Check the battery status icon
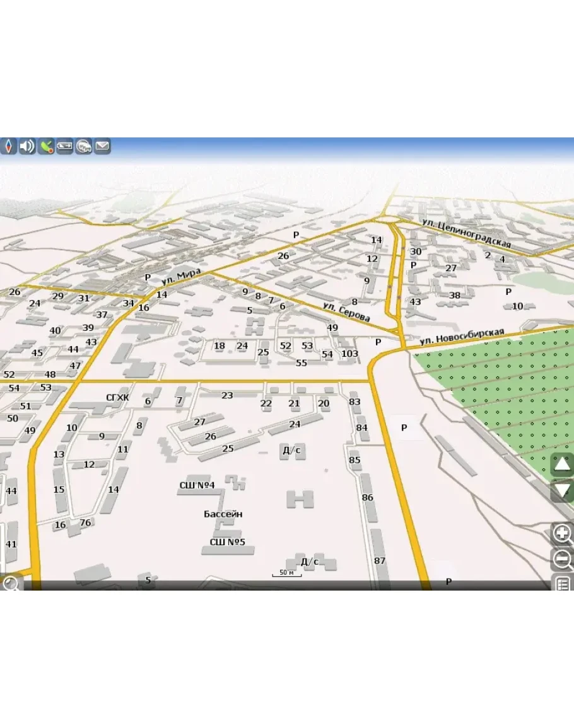 65,147
